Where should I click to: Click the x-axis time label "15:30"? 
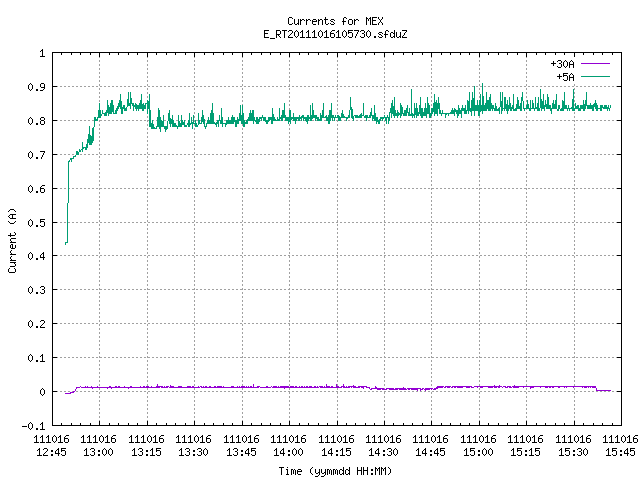click(573, 452)
